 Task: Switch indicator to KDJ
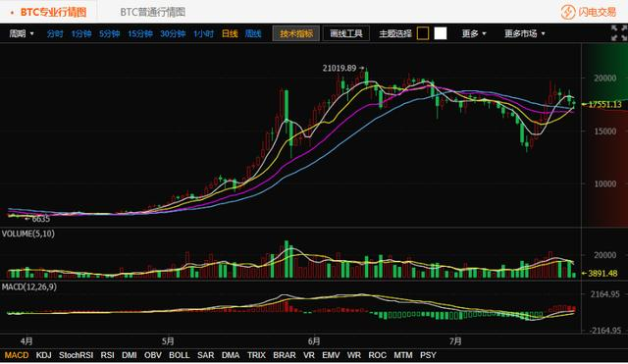point(43,355)
